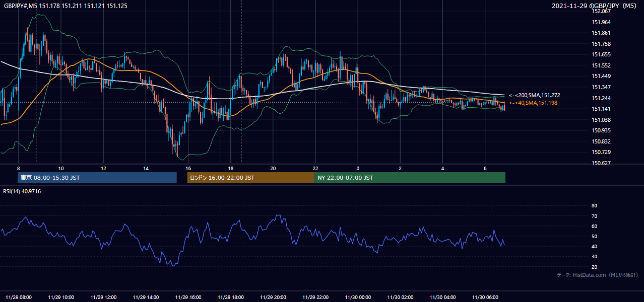Click RSI scale value 40
Image resolution: width=644 pixels, height=302 pixels.
coord(594,246)
